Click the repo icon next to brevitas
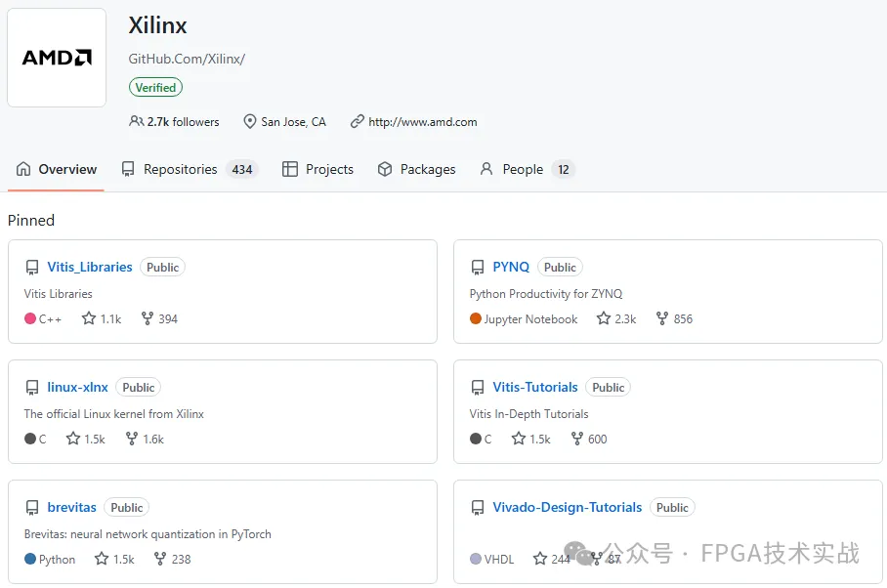This screenshot has height=588, width=887. tap(31, 507)
